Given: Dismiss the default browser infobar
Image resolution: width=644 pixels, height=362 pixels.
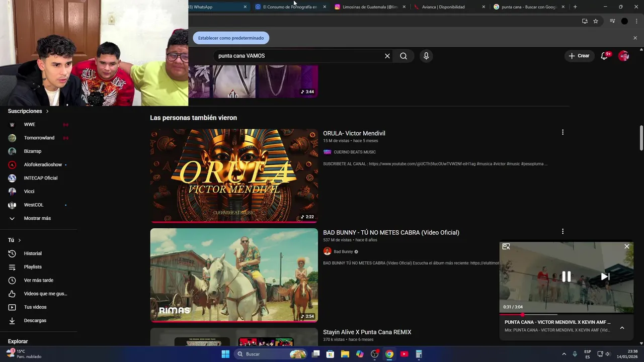Looking at the screenshot, I should [635, 38].
